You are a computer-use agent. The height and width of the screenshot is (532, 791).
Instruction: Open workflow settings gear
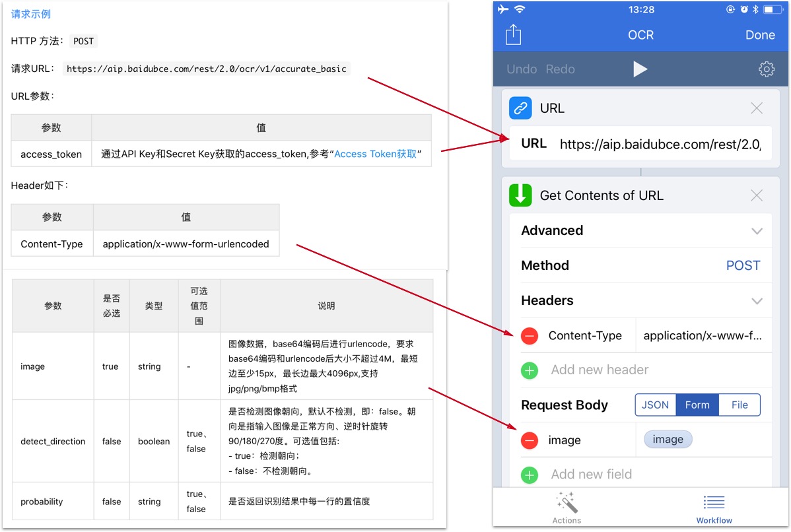pos(766,69)
